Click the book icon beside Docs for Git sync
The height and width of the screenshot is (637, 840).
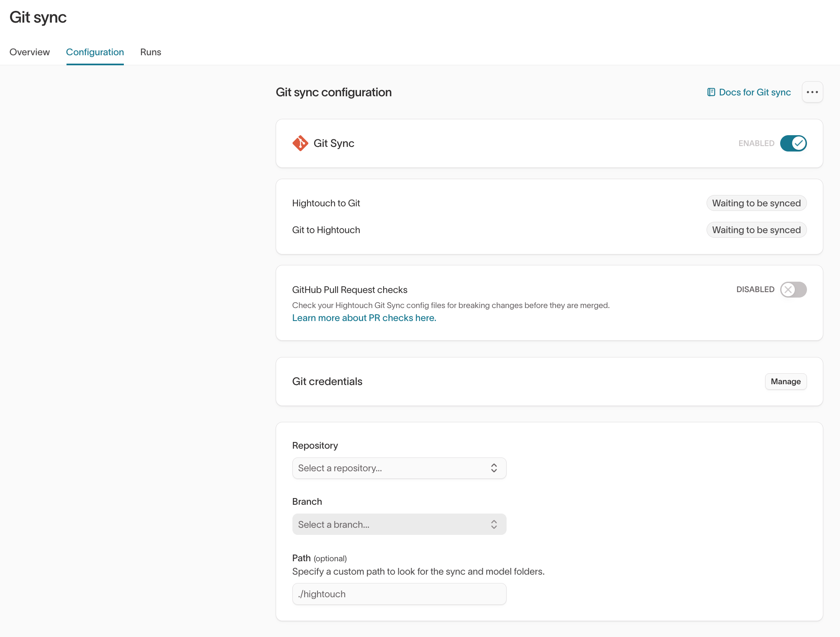coord(711,92)
